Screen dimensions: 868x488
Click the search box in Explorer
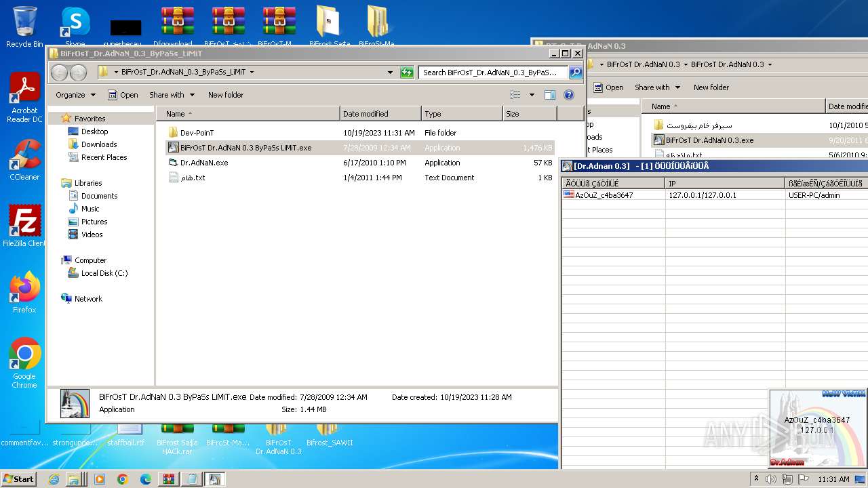pos(493,72)
